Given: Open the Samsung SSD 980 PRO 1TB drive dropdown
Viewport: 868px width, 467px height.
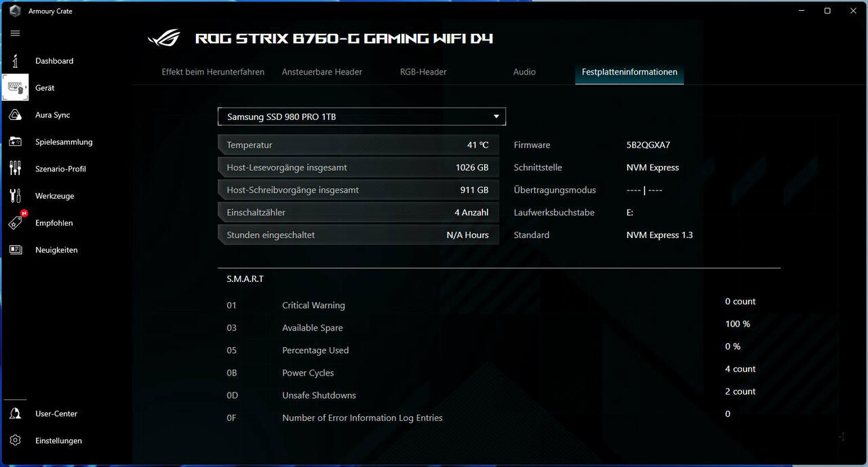Looking at the screenshot, I should (361, 117).
